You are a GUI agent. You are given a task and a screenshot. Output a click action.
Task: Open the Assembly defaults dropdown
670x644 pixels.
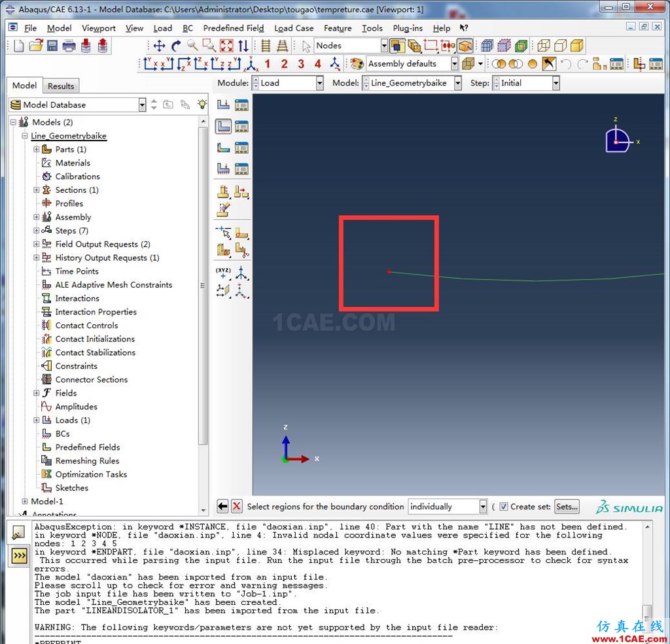tap(412, 64)
